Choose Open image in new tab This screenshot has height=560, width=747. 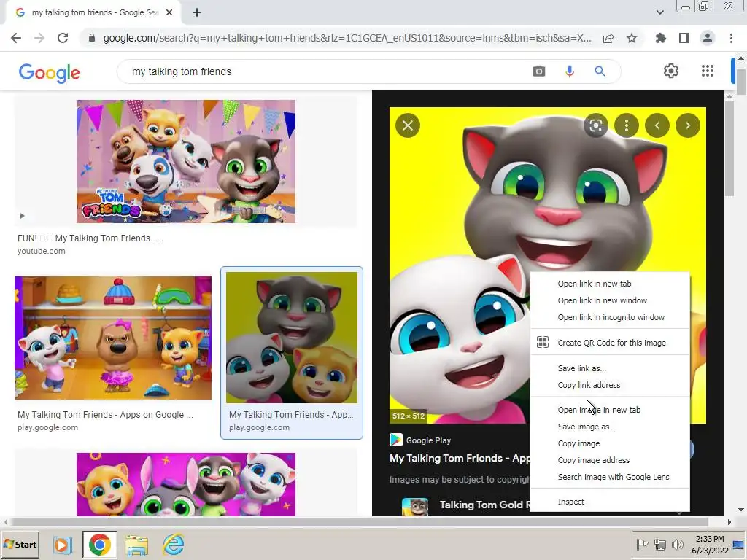coord(610,410)
